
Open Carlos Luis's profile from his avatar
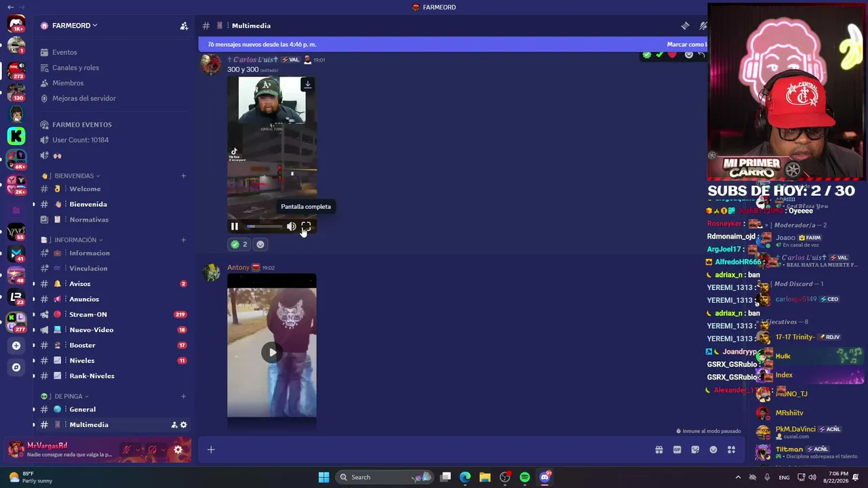[211, 64]
